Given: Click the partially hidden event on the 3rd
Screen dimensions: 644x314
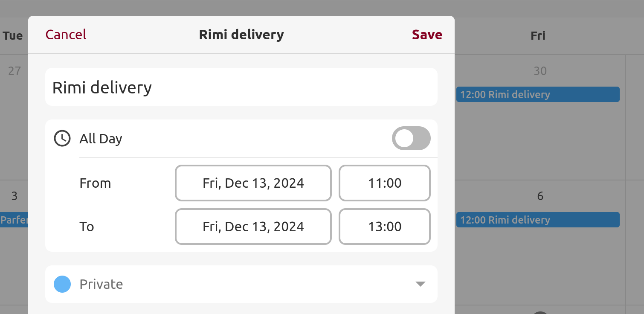Looking at the screenshot, I should pyautogui.click(x=14, y=220).
